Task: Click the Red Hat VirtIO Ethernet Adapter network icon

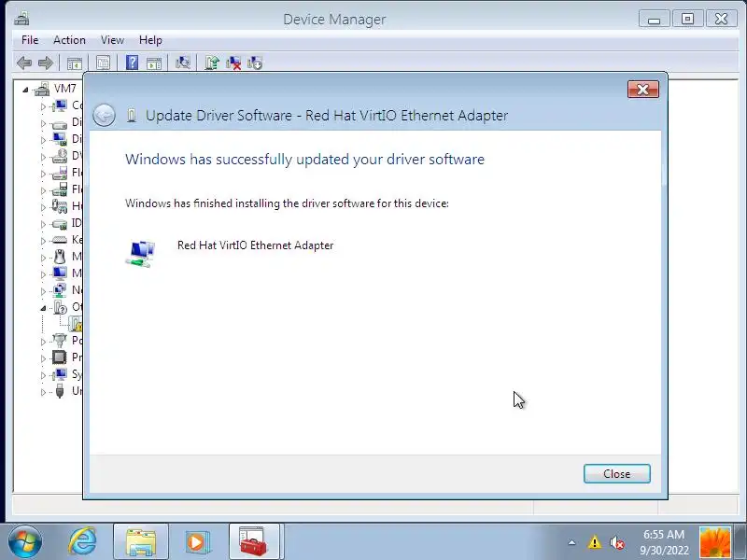Action: coord(141,253)
